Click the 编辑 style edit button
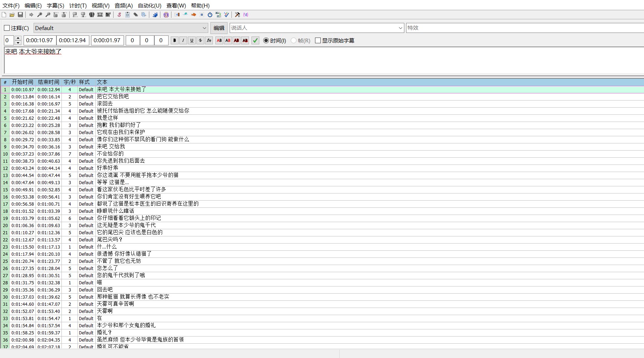Screen dimensions: 644x358 pyautogui.click(x=219, y=28)
